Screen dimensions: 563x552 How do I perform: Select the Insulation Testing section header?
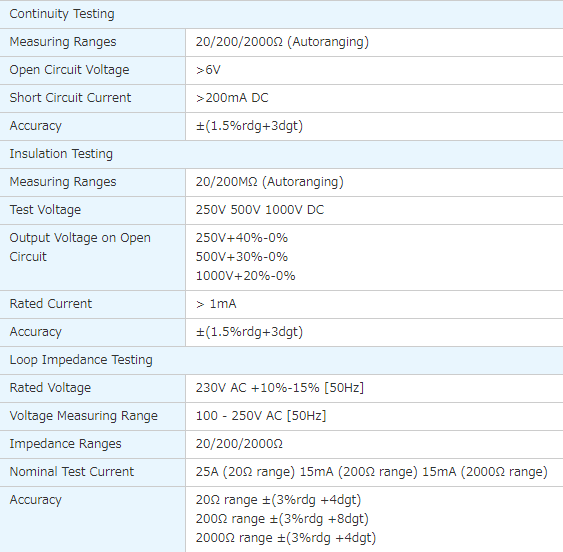pyautogui.click(x=282, y=154)
